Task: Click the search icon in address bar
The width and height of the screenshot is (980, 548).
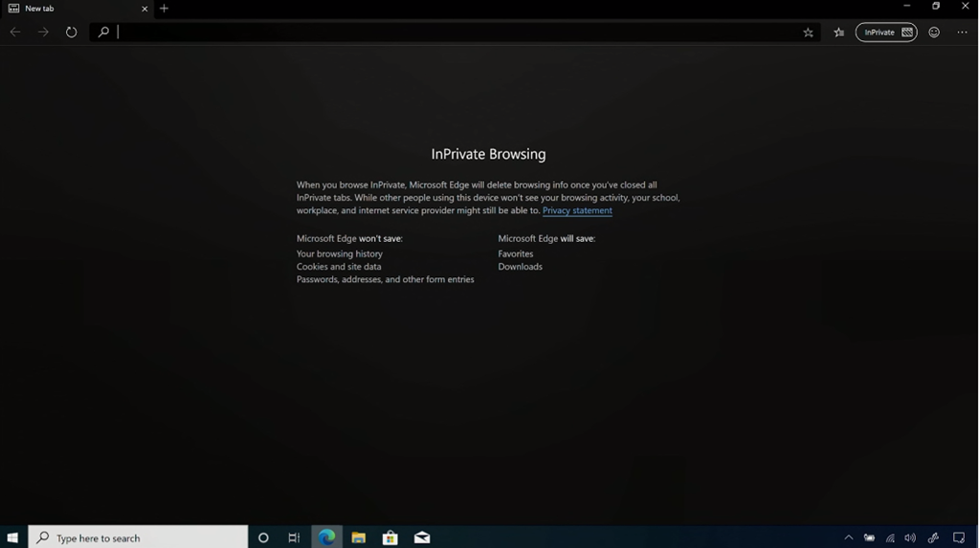Action: point(103,32)
